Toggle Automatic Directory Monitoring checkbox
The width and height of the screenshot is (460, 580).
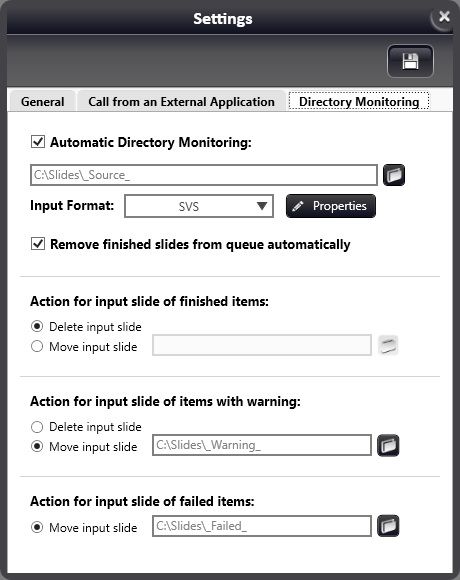pyautogui.click(x=38, y=142)
